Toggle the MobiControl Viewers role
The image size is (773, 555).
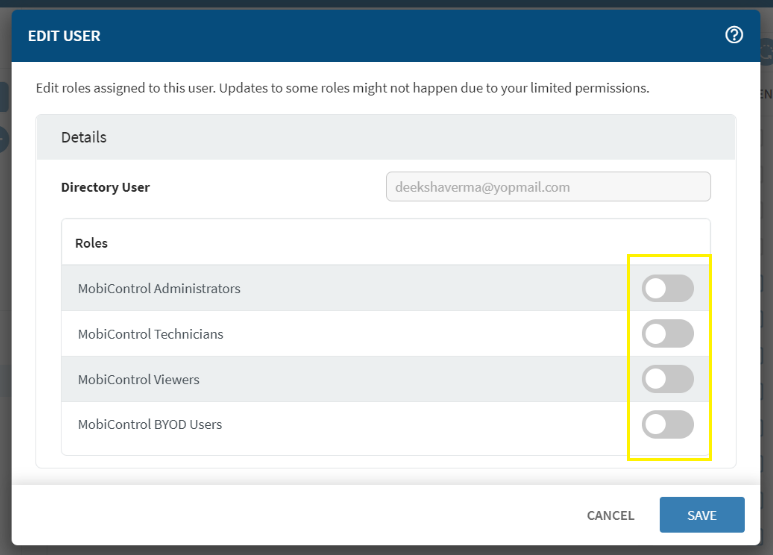667,379
